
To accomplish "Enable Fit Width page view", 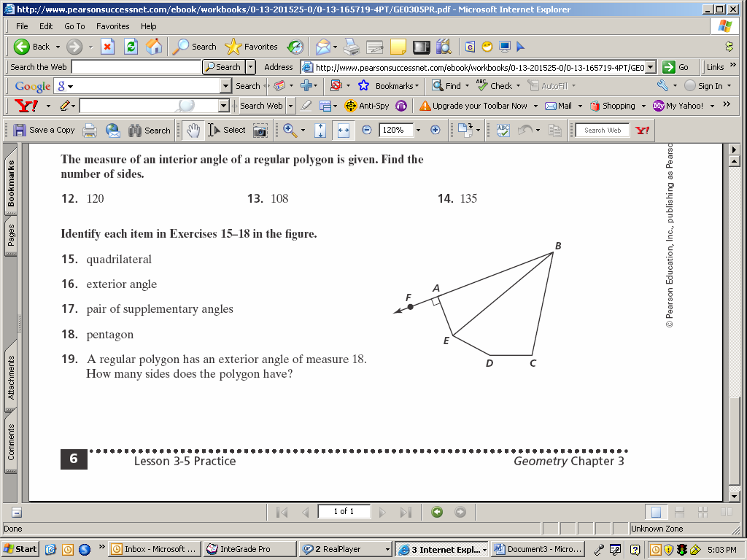I will (x=344, y=131).
